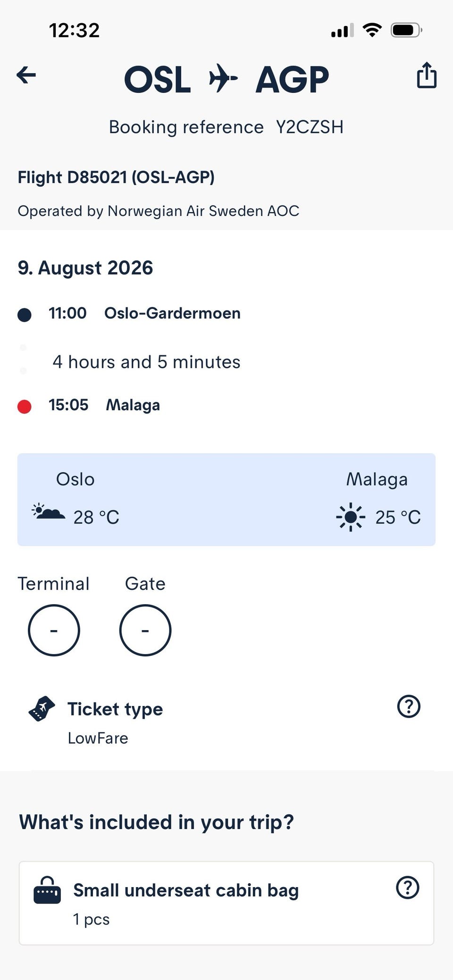Screen dimensions: 453x980
Task: Tap the Malaga arrival entry at 15:05
Action: [x=104, y=405]
